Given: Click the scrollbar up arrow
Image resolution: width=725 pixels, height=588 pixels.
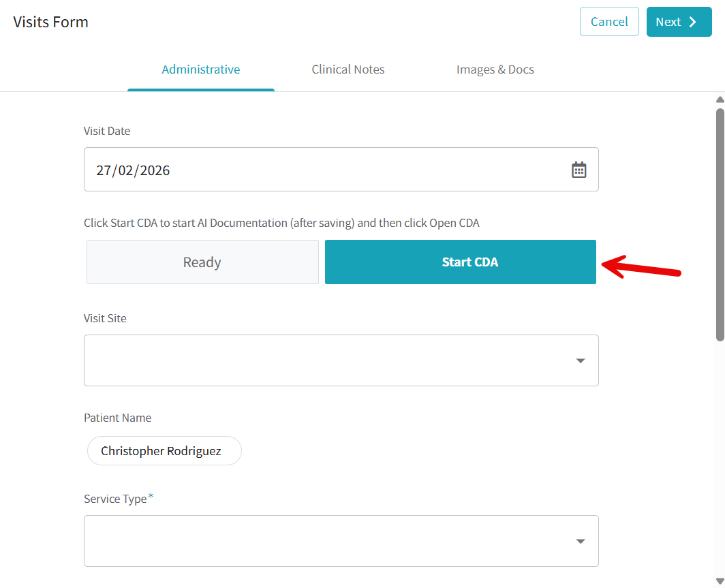Looking at the screenshot, I should coord(720,99).
